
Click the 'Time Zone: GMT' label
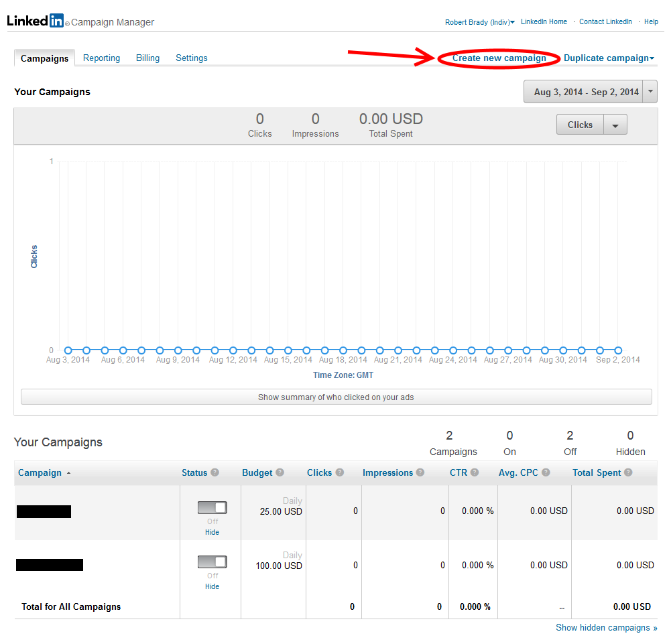point(343,375)
